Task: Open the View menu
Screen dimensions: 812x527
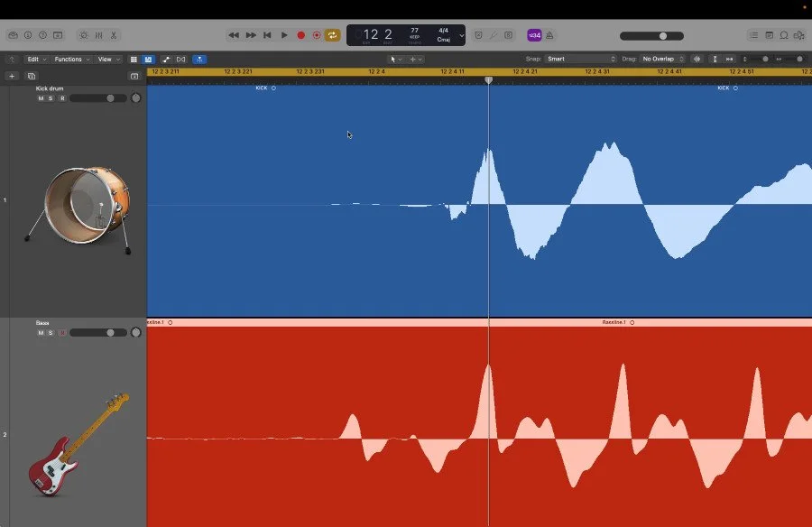Action: click(109, 59)
